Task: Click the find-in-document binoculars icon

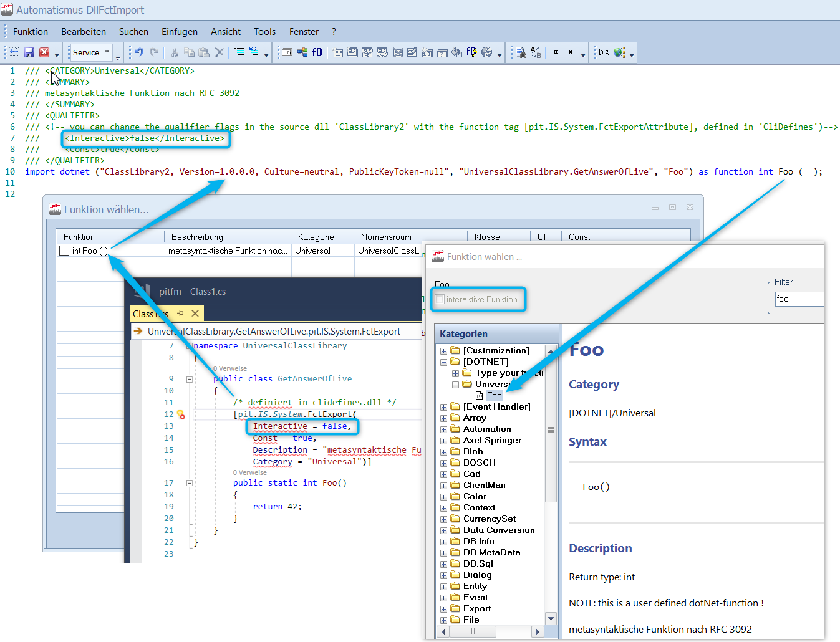Action: 521,52
